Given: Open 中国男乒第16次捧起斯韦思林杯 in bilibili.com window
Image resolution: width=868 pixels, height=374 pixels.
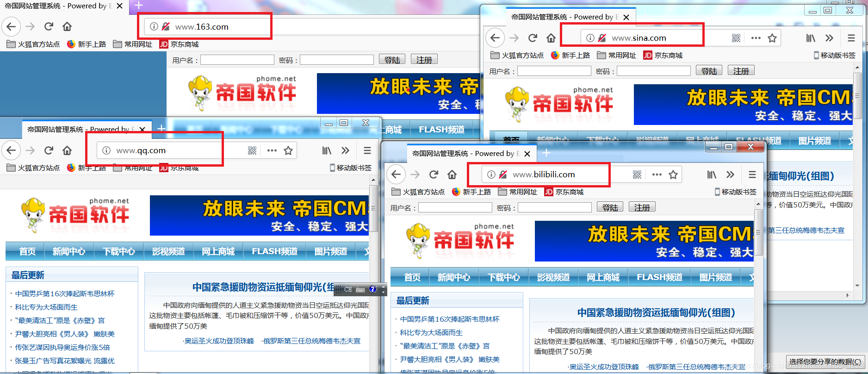Looking at the screenshot, I should click(x=450, y=319).
